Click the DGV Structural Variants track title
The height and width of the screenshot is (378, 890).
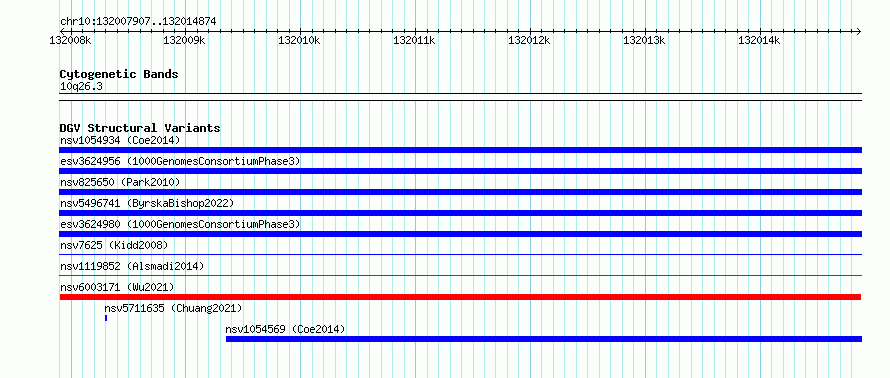pyautogui.click(x=140, y=128)
